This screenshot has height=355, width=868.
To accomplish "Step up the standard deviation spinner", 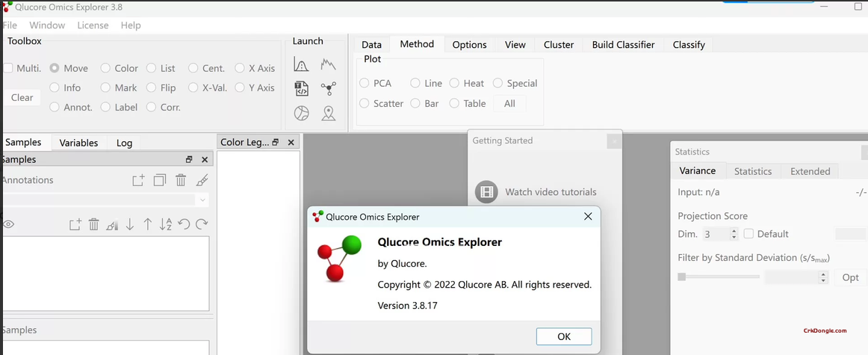I will point(823,274).
